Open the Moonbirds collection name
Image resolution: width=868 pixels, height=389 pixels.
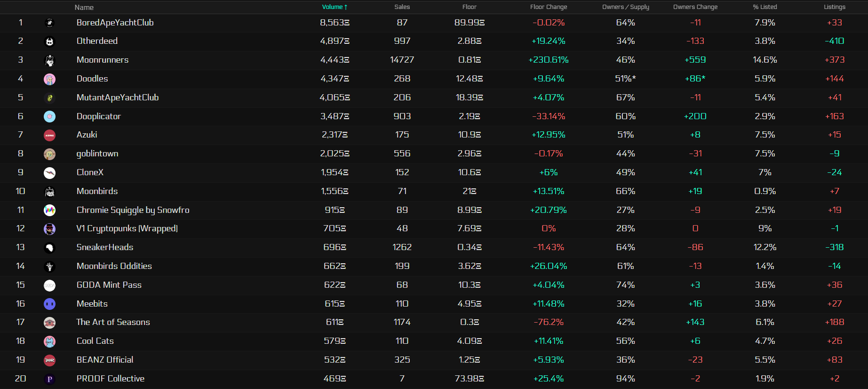pos(97,191)
